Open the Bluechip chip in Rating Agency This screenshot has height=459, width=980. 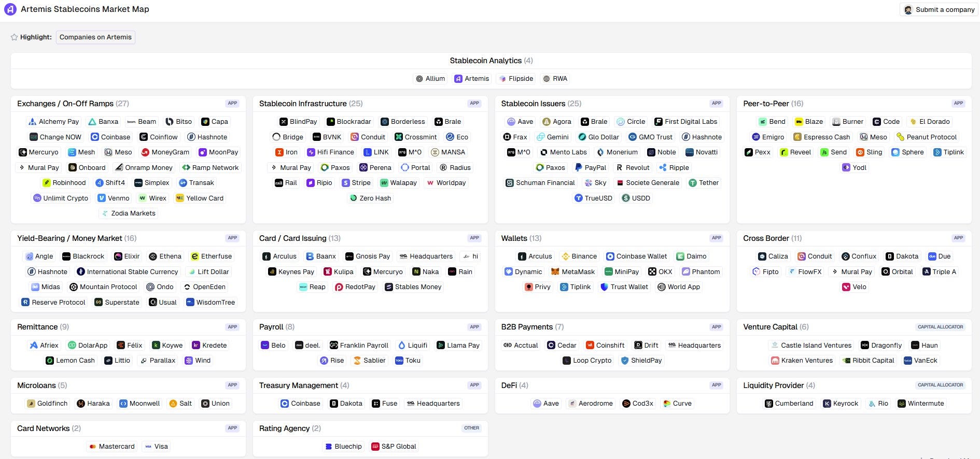(343, 447)
